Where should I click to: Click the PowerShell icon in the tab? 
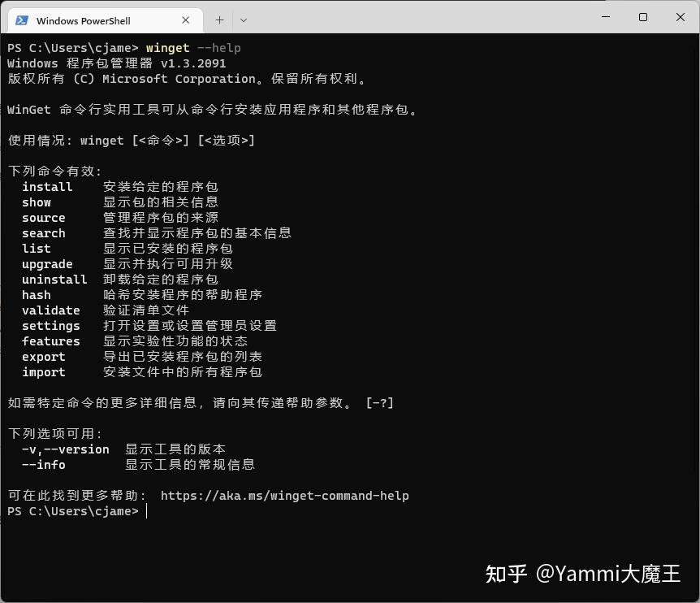coord(22,20)
